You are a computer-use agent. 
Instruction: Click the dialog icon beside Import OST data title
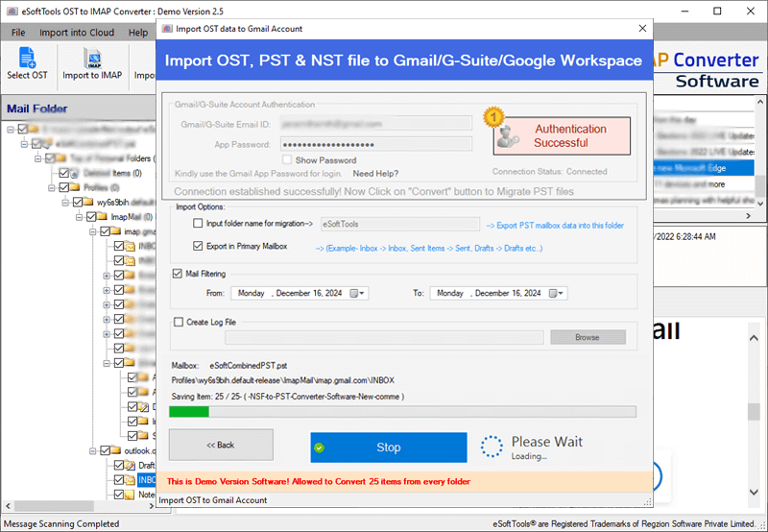167,29
